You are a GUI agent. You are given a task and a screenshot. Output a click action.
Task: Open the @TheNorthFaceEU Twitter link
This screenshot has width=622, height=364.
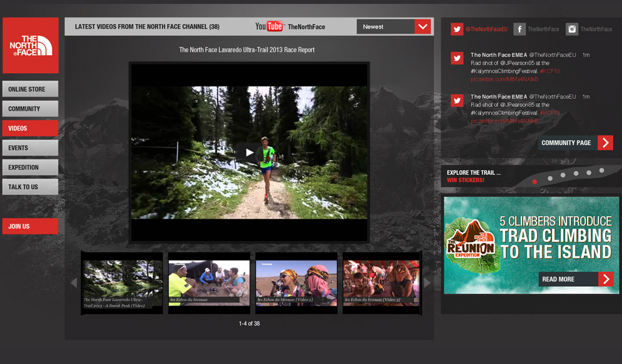click(x=487, y=29)
